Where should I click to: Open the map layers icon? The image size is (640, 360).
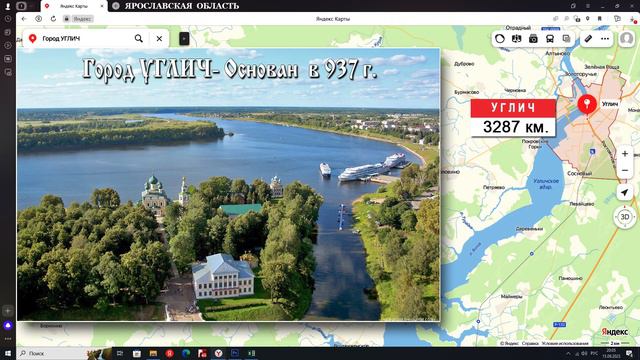[x=567, y=39]
